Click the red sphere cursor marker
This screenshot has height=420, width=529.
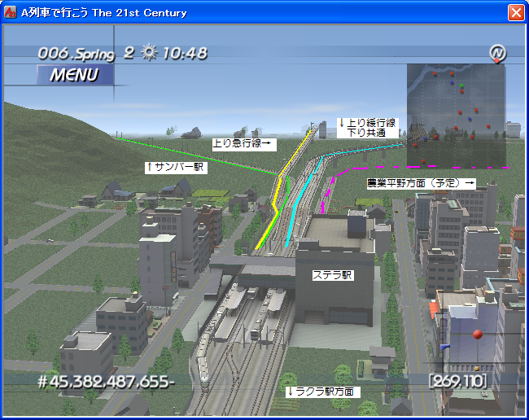tap(478, 335)
